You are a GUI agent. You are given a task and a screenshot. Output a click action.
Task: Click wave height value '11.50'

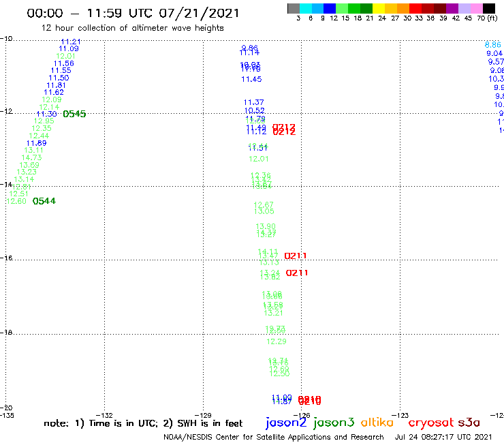pos(59,78)
